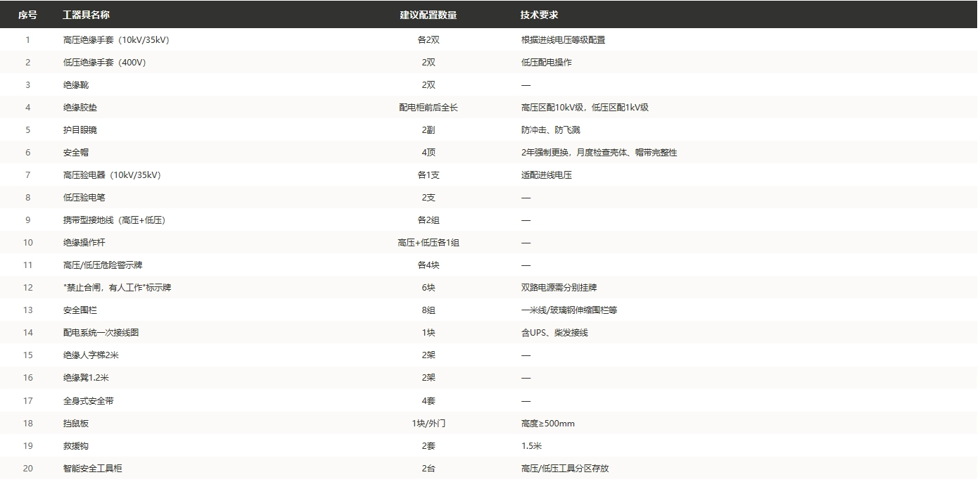
Task: Select the 绝缘靴 name cell
Action: click(x=76, y=85)
